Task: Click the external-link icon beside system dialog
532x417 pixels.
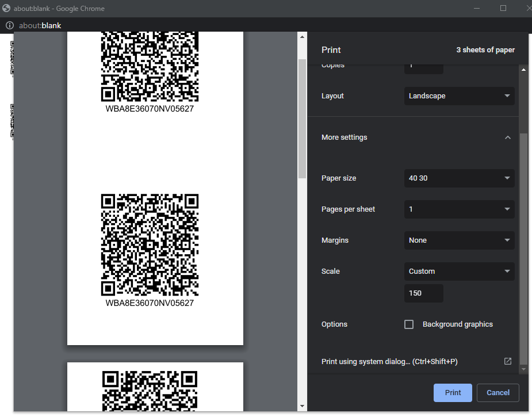Action: tap(508, 361)
